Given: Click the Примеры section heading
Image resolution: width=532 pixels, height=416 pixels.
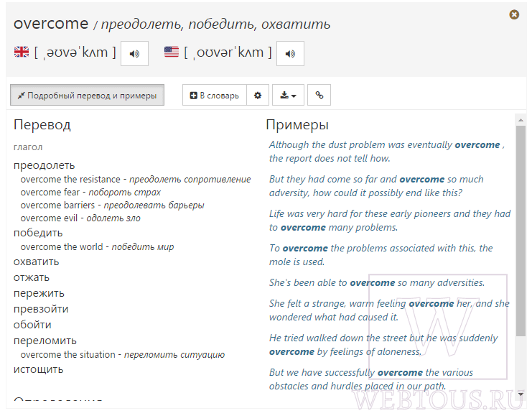Looking at the screenshot, I should click(x=297, y=125).
